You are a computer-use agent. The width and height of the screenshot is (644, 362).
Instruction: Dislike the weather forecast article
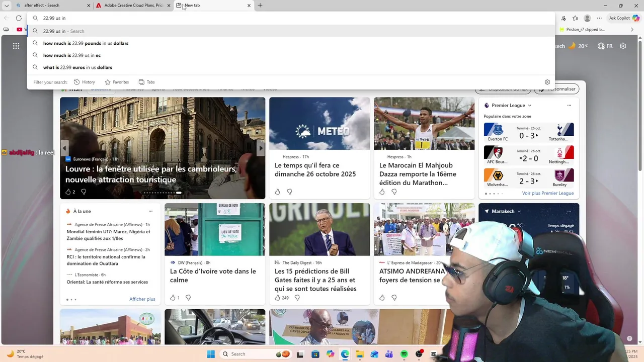point(289,192)
